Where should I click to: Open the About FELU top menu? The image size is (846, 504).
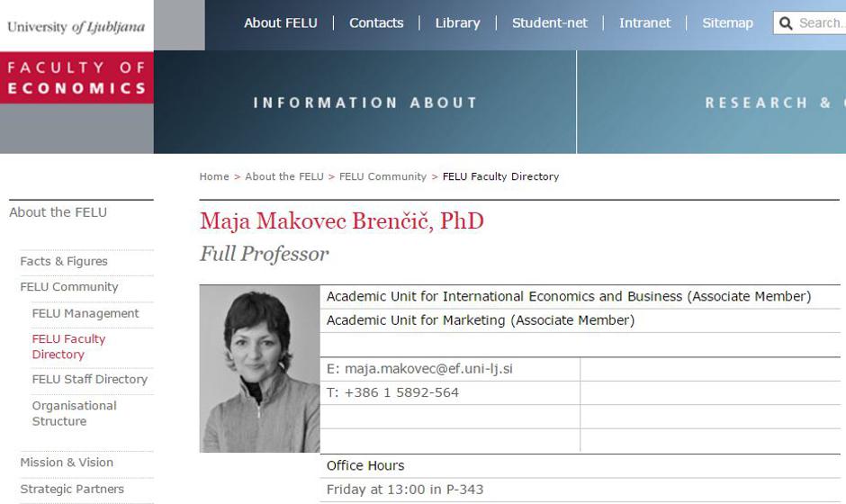281,23
